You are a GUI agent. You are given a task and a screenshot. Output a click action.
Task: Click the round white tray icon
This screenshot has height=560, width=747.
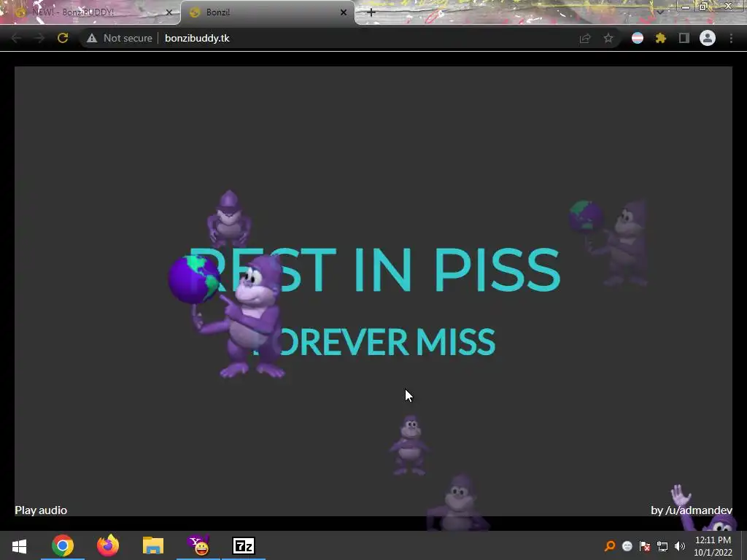(x=627, y=546)
